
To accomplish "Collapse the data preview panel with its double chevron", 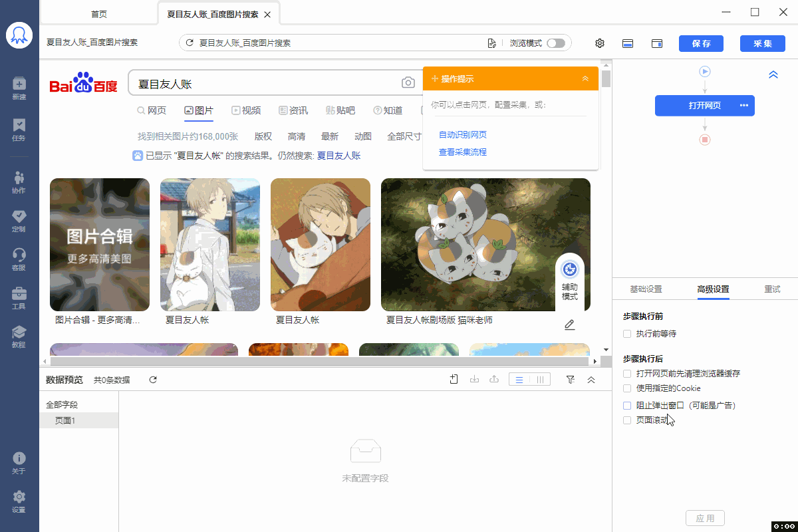I will pos(591,380).
